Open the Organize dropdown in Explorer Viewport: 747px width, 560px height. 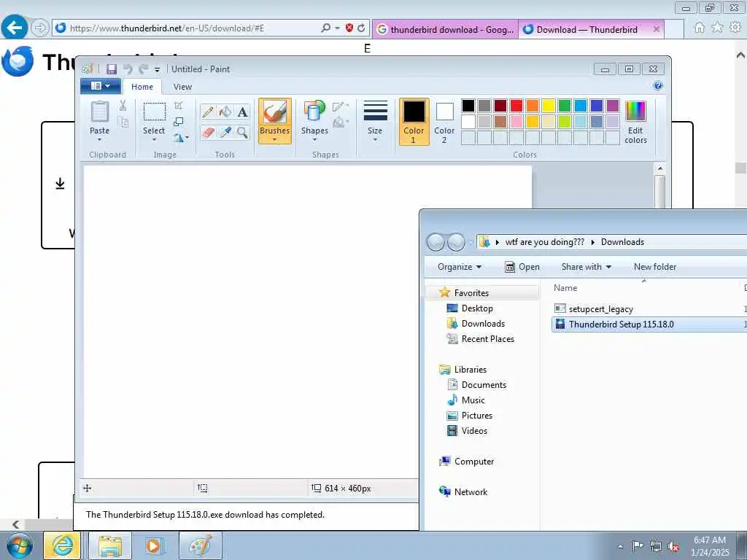(460, 267)
